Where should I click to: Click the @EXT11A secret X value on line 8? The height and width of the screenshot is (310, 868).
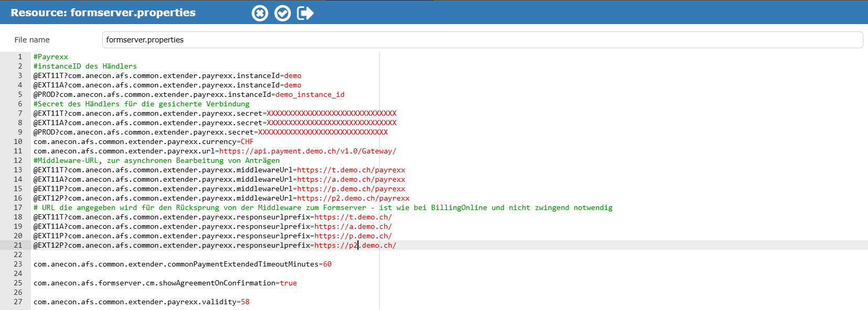(x=332, y=123)
